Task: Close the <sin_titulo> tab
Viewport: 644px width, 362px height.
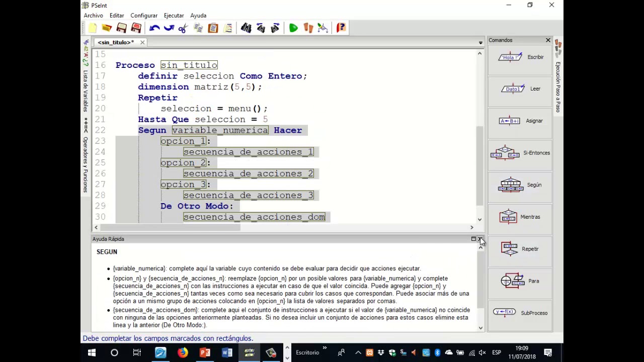Action: [x=142, y=42]
